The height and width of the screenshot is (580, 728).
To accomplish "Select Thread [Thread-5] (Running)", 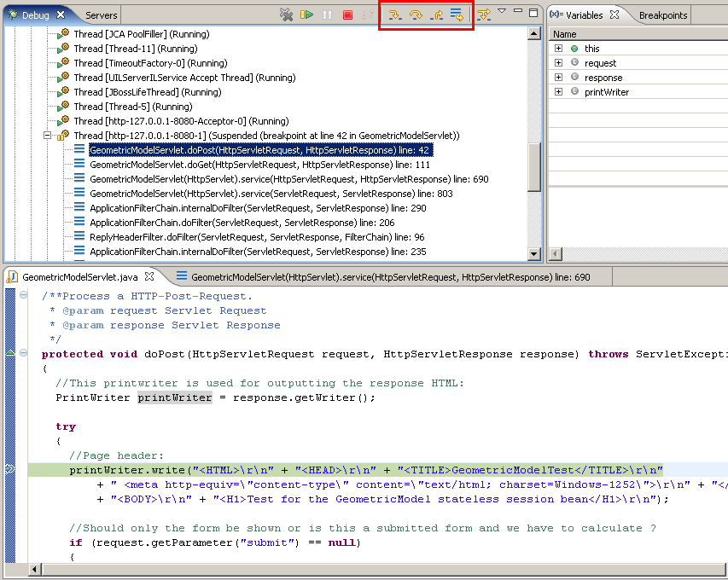I will 133,107.
